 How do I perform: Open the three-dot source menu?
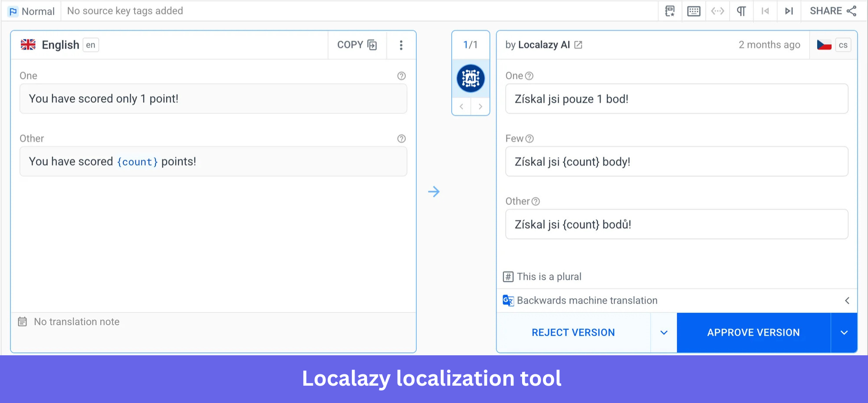coord(401,45)
